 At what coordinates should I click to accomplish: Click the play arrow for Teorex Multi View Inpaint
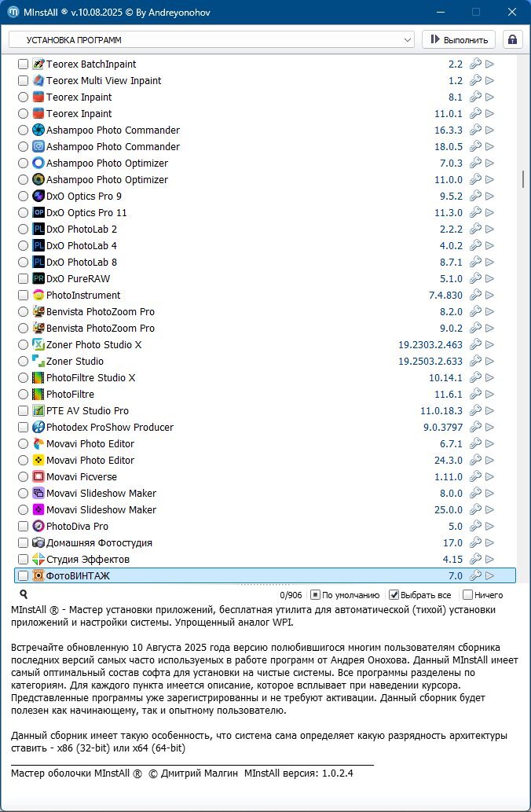click(489, 81)
